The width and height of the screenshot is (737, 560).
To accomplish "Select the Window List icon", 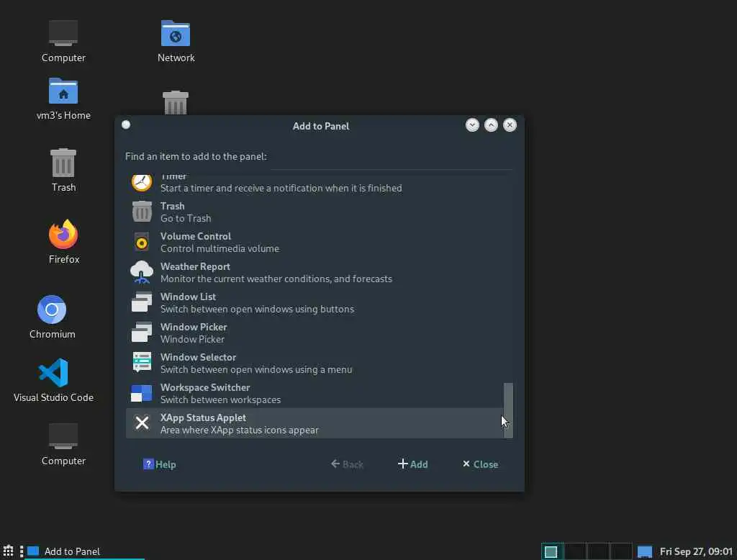I will coord(142,302).
